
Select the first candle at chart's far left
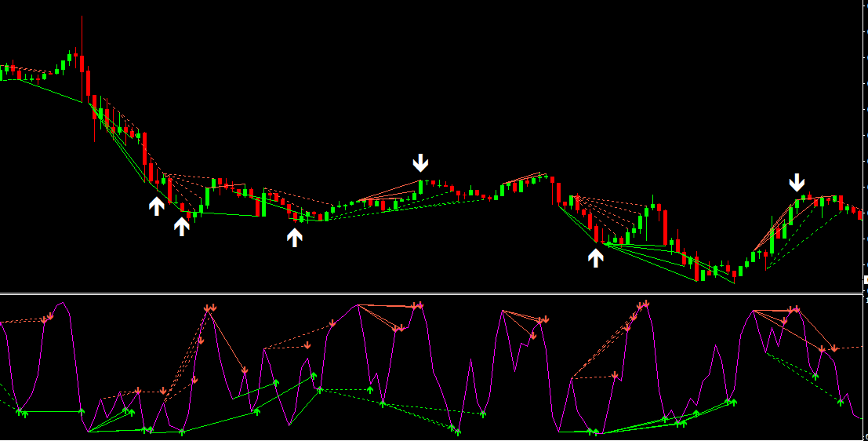[2, 71]
